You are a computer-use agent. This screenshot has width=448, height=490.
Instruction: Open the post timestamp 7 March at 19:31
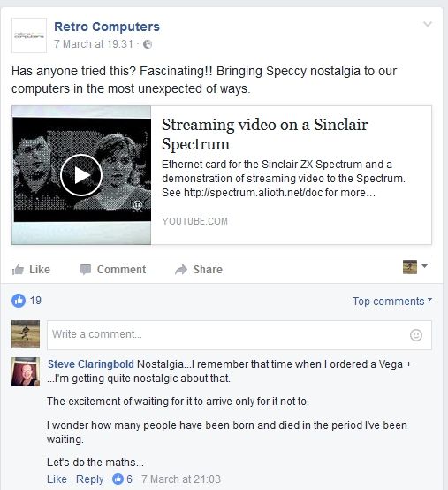94,44
